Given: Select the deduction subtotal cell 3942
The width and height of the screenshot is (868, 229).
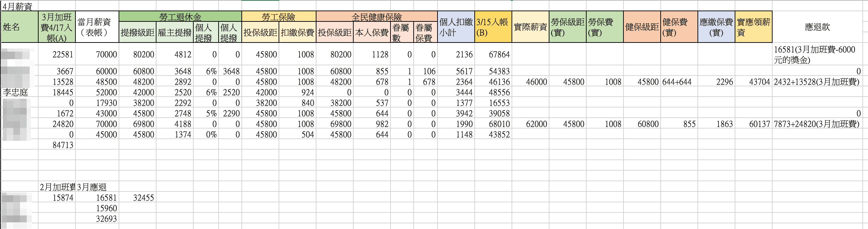Looking at the screenshot, I should tap(456, 113).
